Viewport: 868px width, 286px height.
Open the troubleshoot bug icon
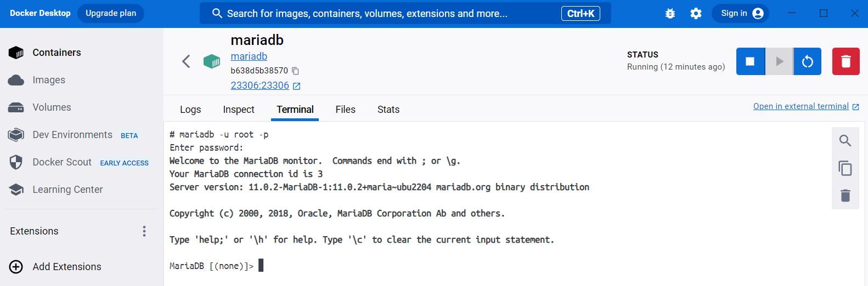click(670, 14)
